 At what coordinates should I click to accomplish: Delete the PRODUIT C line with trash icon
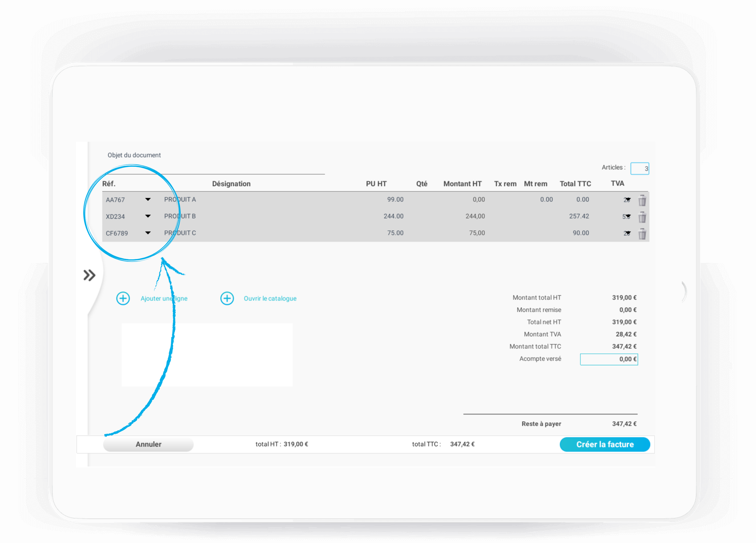(642, 234)
